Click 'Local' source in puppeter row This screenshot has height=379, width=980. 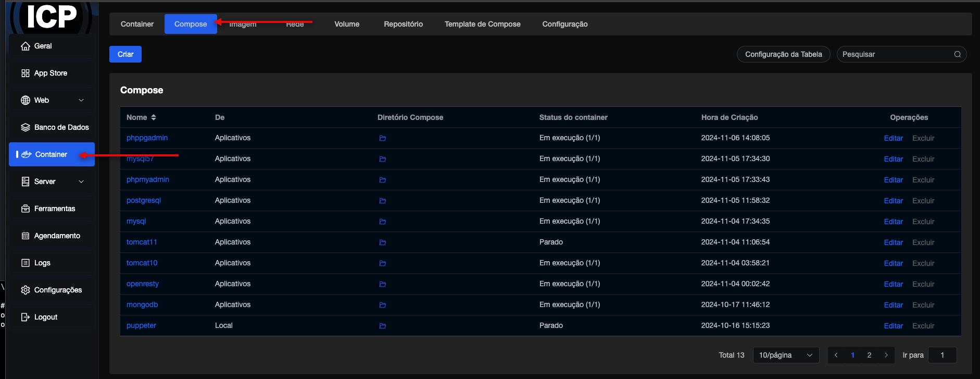click(224, 325)
